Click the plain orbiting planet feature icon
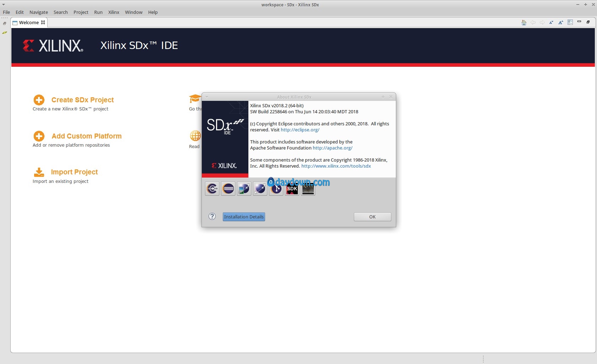597x364 pixels. coord(260,189)
